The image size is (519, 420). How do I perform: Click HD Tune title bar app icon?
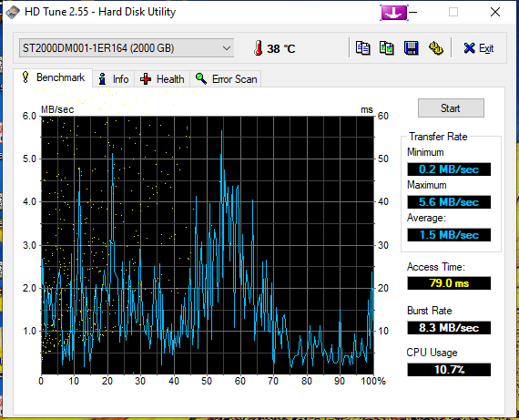(13, 12)
